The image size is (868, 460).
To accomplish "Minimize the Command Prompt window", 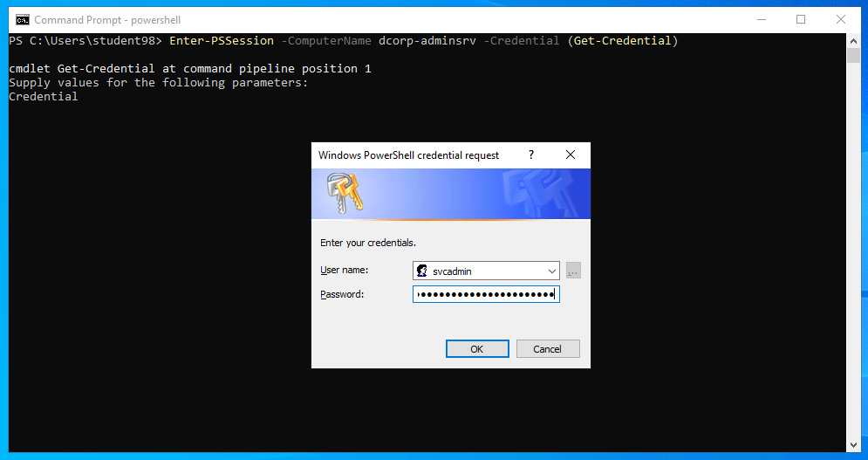I will pyautogui.click(x=761, y=19).
